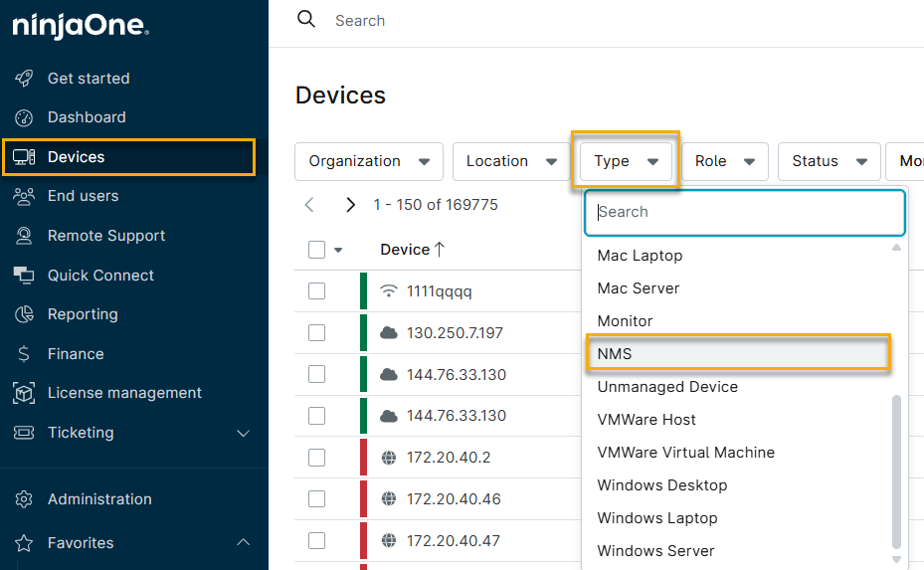Select Windows Laptop type option
Image resolution: width=924 pixels, height=570 pixels.
pyautogui.click(x=737, y=518)
